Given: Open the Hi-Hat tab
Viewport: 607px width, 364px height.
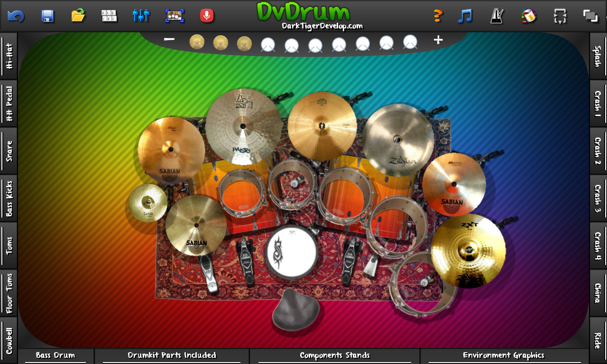Looking at the screenshot, I should click(9, 56).
